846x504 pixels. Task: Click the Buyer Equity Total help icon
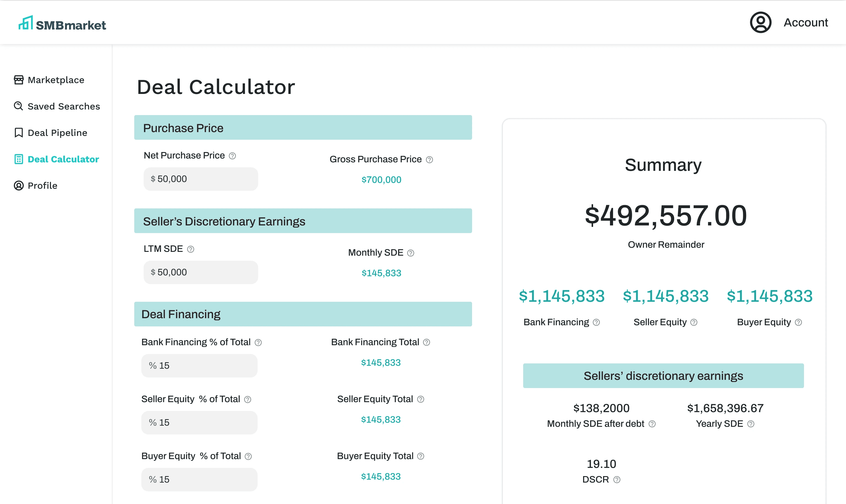[421, 456]
